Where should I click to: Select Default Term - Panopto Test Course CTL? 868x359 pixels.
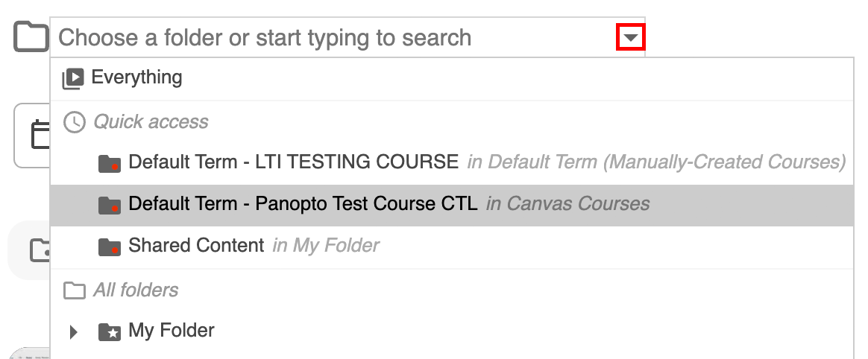point(303,203)
